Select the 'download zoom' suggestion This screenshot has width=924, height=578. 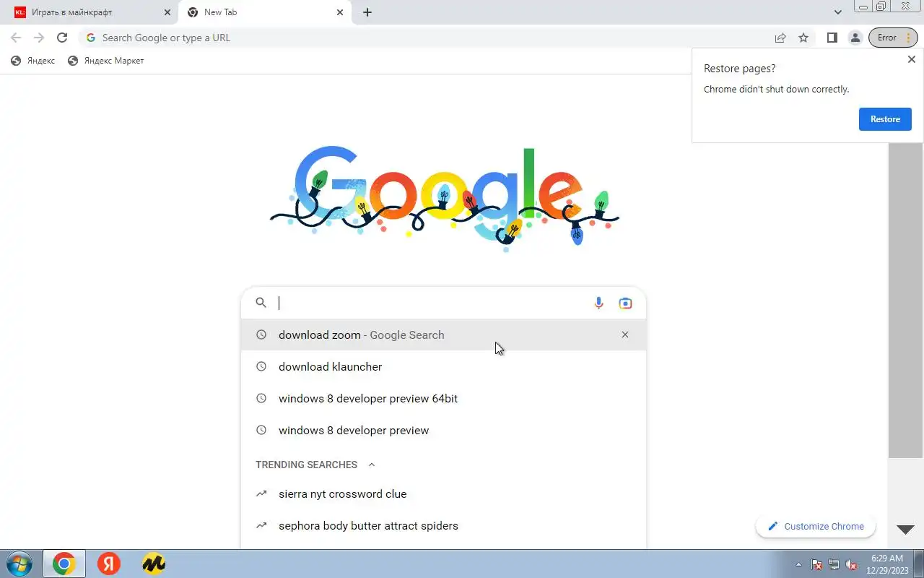point(443,335)
